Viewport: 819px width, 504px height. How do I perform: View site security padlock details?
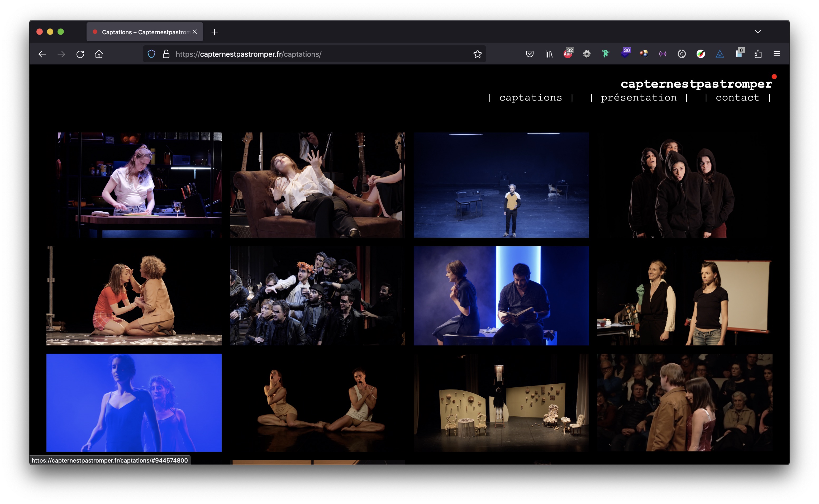point(166,54)
